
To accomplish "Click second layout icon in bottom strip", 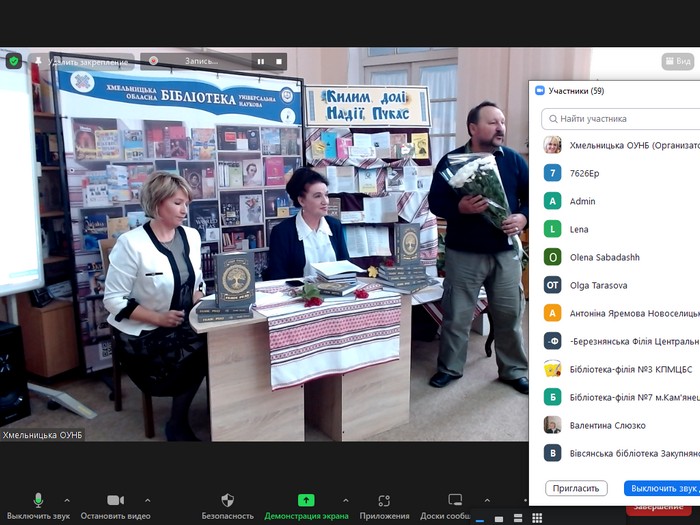I will 499,519.
